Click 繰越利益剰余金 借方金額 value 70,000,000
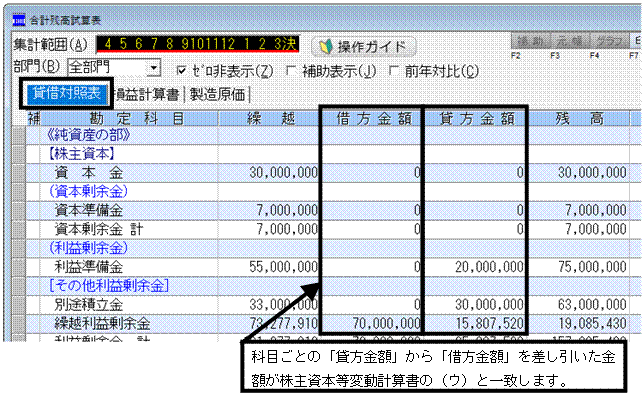The width and height of the screenshot is (642, 398). [387, 323]
